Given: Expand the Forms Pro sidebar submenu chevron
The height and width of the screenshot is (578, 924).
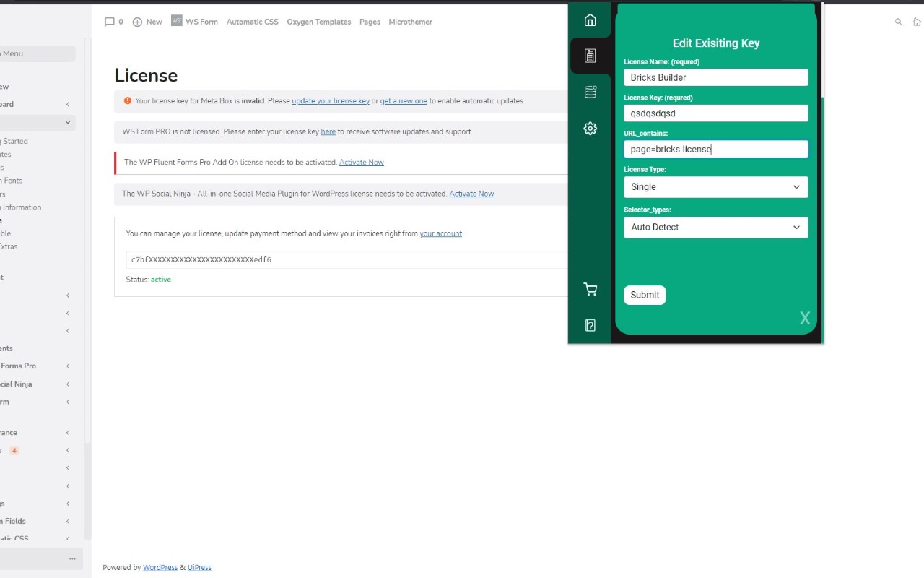Looking at the screenshot, I should click(68, 366).
